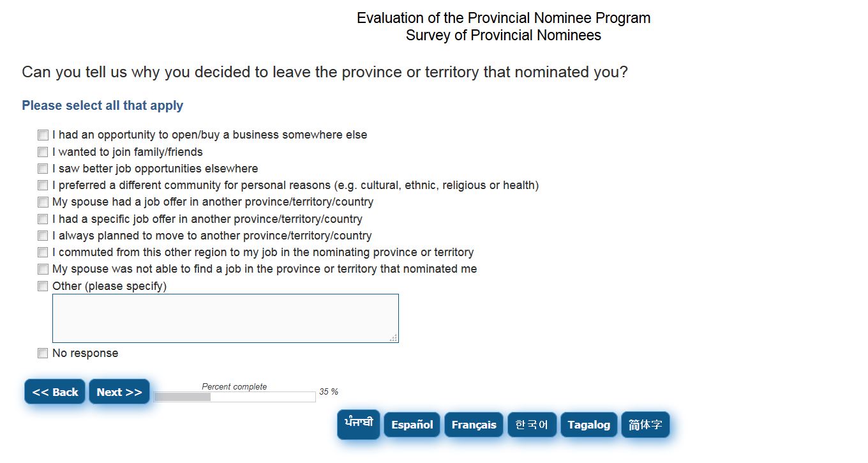
Task: Tick 'I commuted from this other region' box
Action: tap(43, 252)
